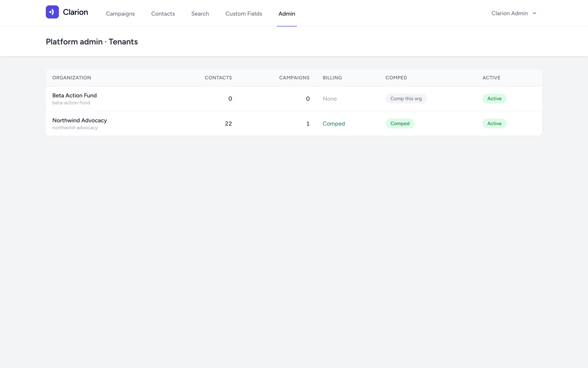
Task: Click the Contacts column header
Action: [218, 78]
